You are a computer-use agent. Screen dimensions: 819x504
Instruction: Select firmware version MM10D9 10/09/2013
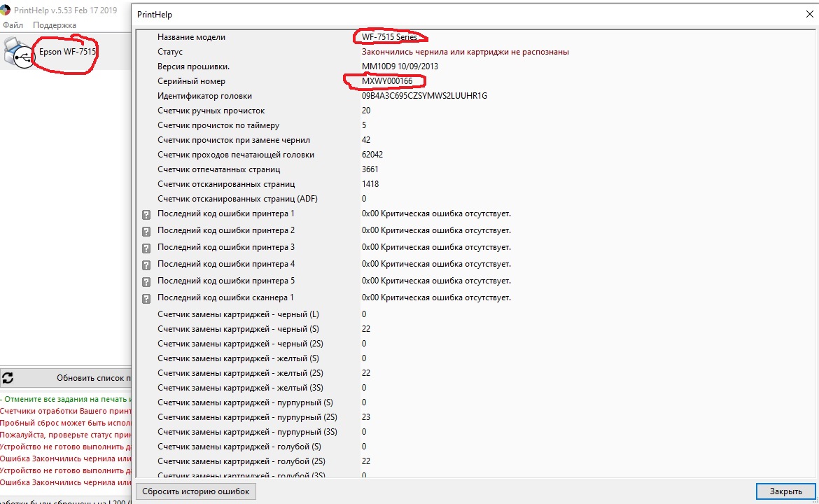click(x=400, y=66)
